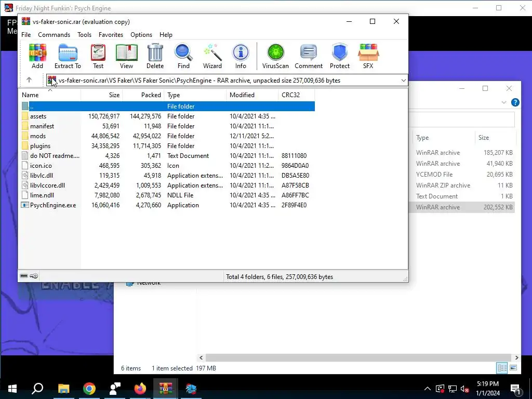The image size is (532, 399).
Task: Switch Explorer to details view icon
Action: pos(502,368)
